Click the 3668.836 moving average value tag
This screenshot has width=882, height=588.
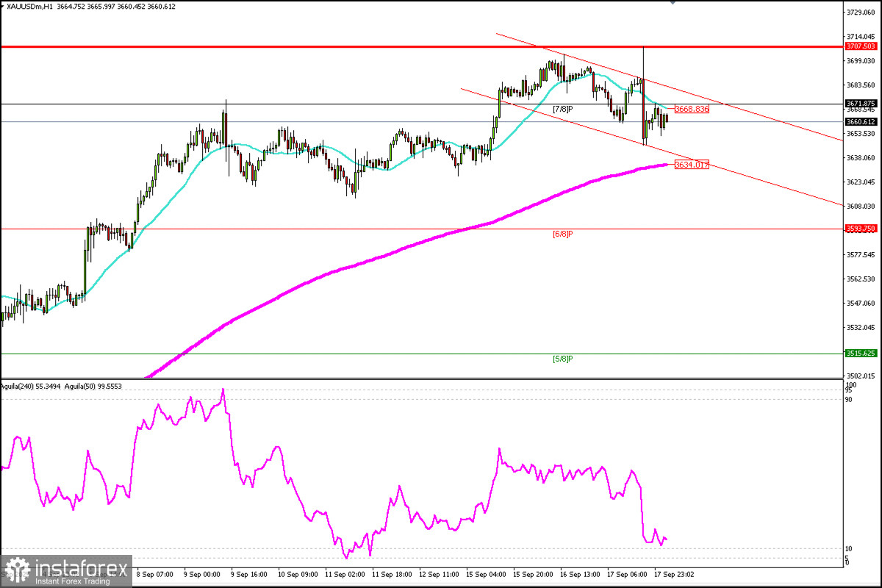pos(692,109)
